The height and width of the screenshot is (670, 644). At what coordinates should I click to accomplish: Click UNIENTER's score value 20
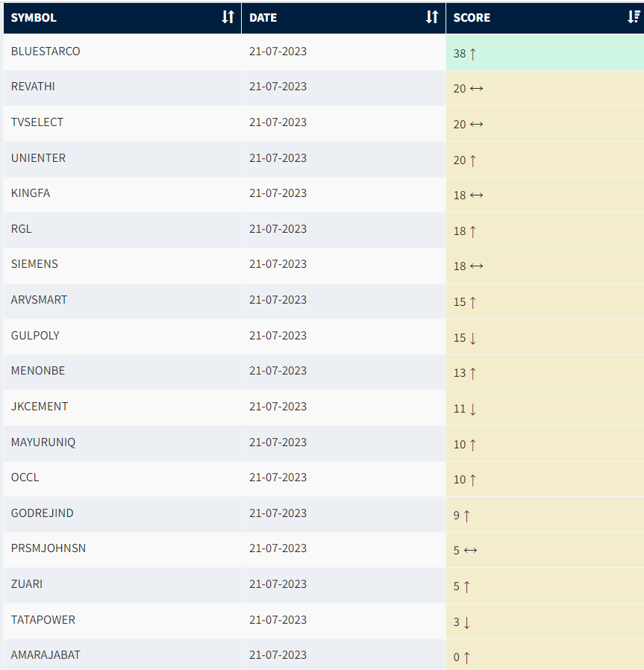coord(460,160)
